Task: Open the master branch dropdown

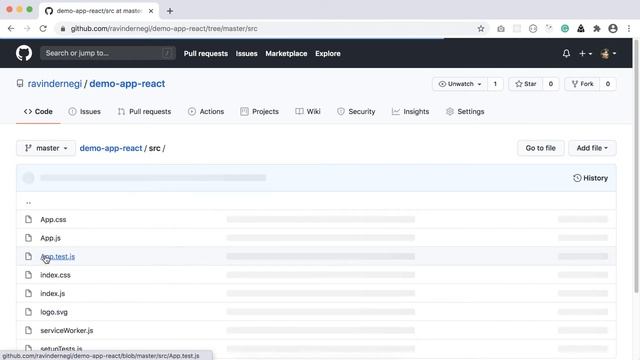Action: 46,148
